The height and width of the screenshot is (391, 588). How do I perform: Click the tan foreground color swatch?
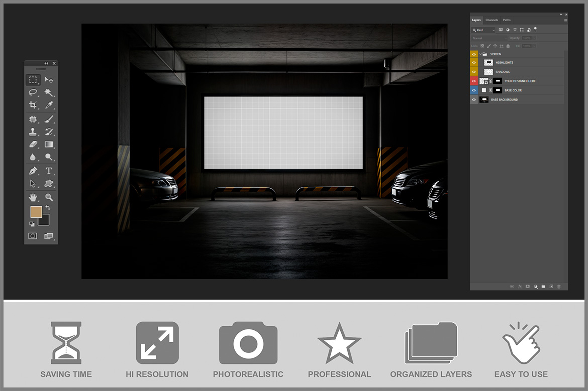pyautogui.click(x=36, y=212)
